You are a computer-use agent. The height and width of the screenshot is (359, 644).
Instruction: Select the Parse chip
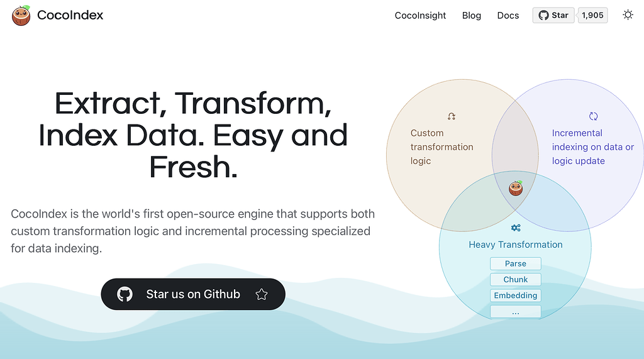(x=516, y=263)
